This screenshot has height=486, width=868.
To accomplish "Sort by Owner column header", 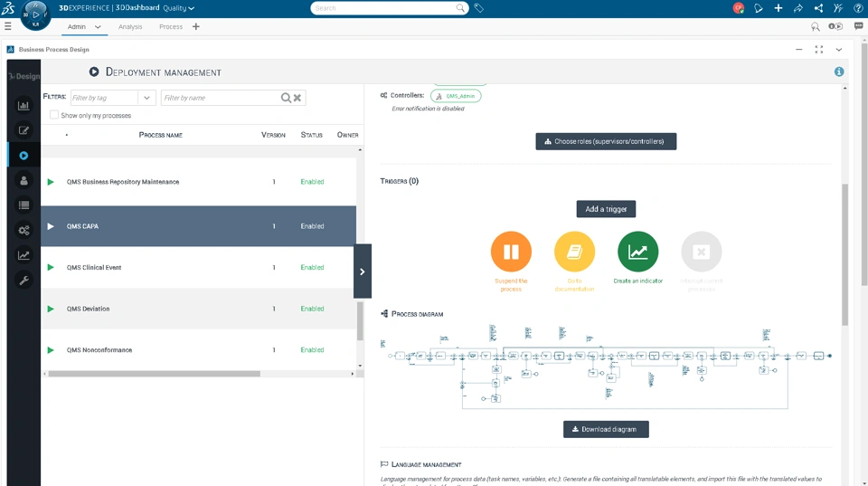I will click(x=347, y=135).
